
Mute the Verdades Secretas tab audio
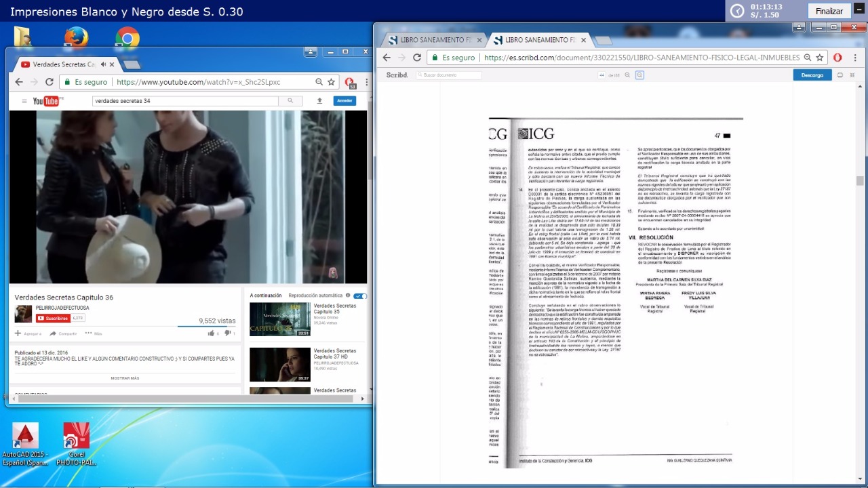click(x=104, y=64)
